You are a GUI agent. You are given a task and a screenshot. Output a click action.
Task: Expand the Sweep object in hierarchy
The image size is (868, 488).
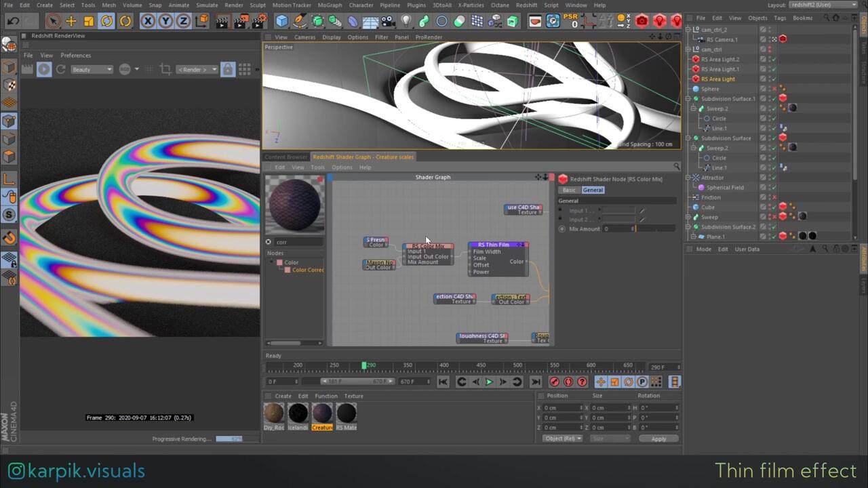(x=688, y=217)
